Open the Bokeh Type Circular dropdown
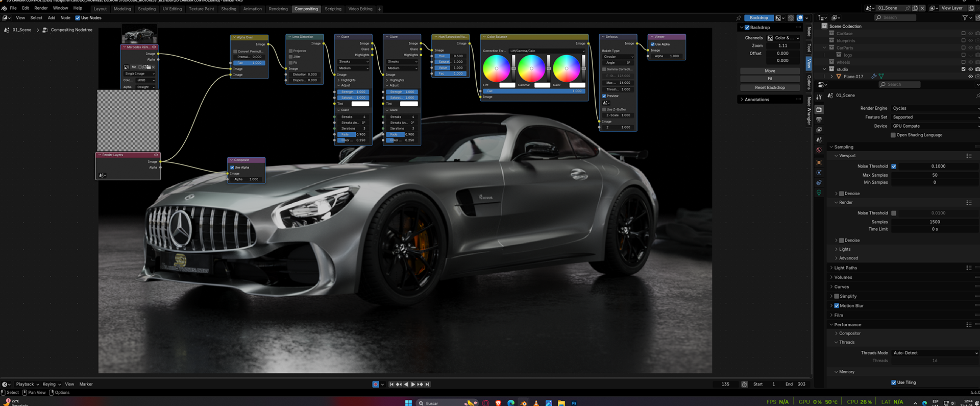The image size is (980, 406). click(618, 57)
